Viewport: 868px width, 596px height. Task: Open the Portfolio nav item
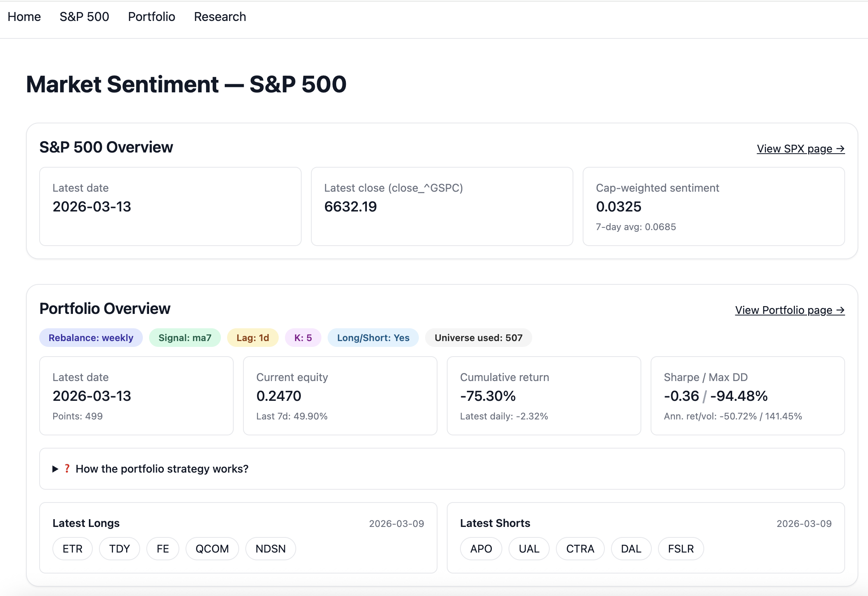pyautogui.click(x=151, y=17)
